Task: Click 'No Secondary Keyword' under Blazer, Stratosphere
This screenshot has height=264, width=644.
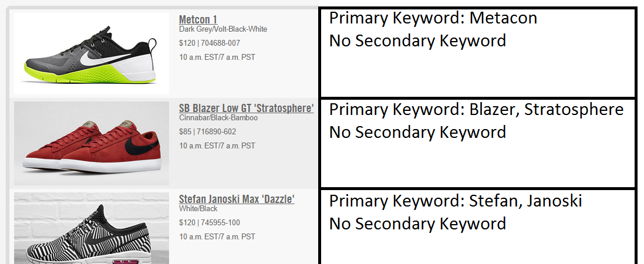Action: pyautogui.click(x=417, y=132)
